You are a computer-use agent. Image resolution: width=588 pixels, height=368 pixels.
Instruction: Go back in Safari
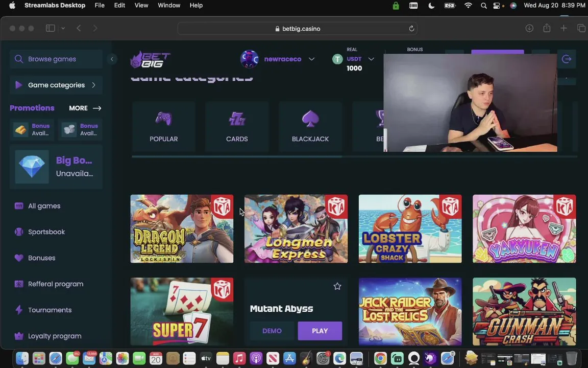click(79, 28)
